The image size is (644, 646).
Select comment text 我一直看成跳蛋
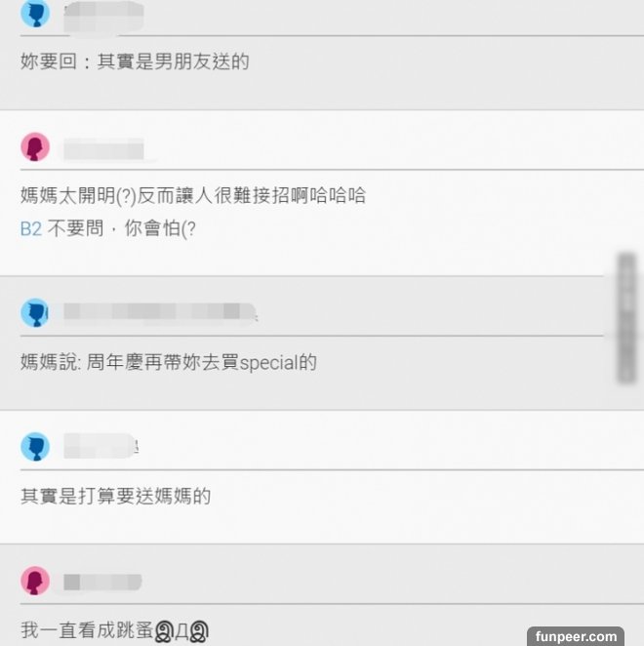[x=87, y=630]
